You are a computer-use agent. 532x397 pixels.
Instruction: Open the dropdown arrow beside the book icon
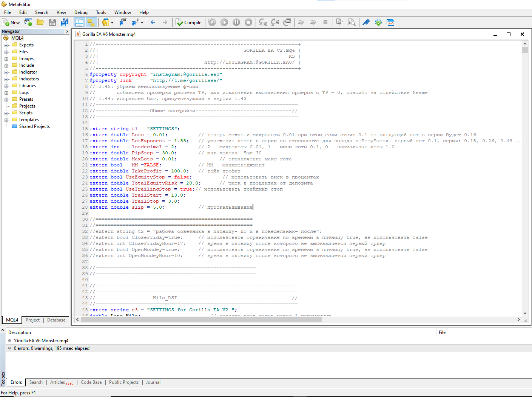pos(112,22)
